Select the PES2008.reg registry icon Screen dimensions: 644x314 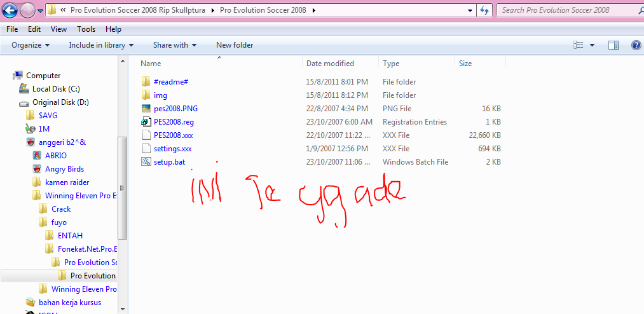146,122
